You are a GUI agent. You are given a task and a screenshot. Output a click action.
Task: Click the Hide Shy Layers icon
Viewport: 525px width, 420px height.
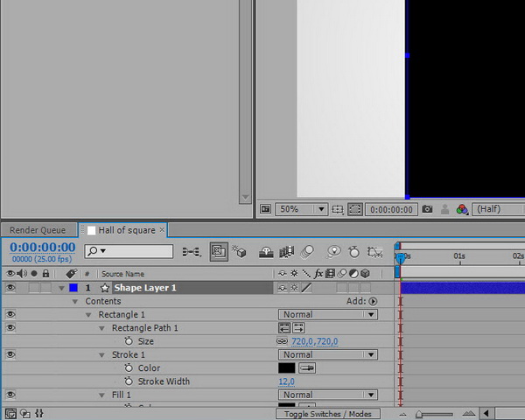(266, 252)
